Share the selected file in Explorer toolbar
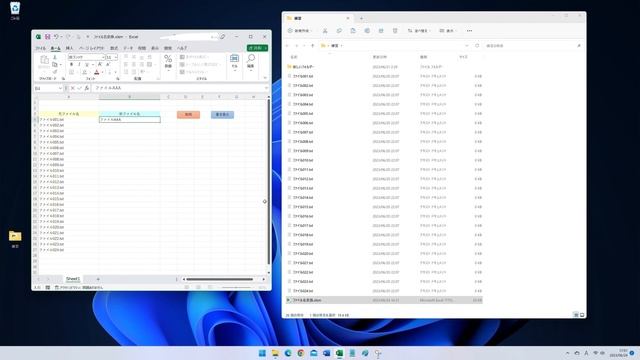 click(381, 31)
